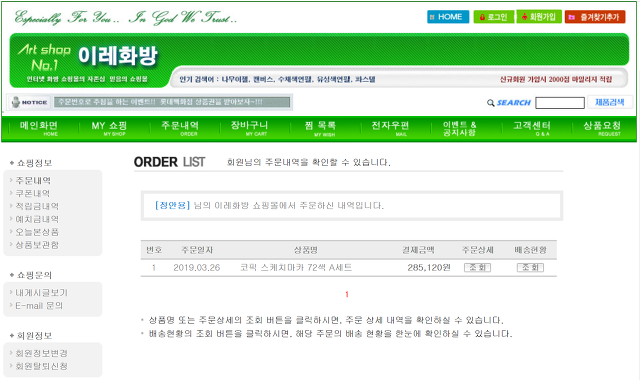
Task: Select 예치금내역 in the sidebar
Action: 37,219
